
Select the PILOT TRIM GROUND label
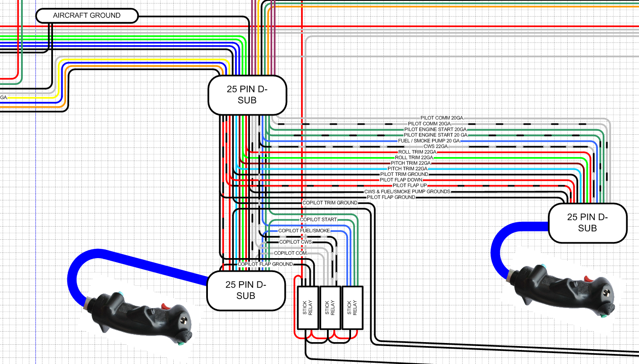404,174
